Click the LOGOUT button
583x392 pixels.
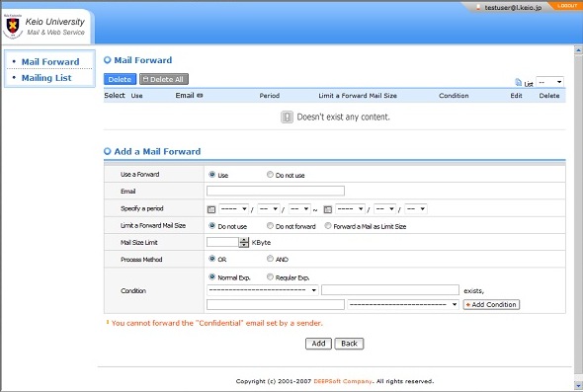(567, 6)
